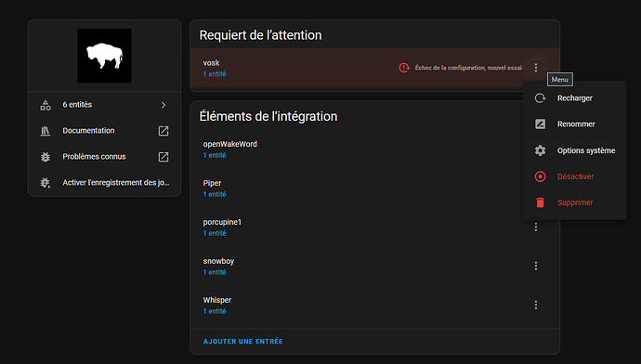
Task: Click the bug icon for Problèmes connus
Action: [46, 157]
